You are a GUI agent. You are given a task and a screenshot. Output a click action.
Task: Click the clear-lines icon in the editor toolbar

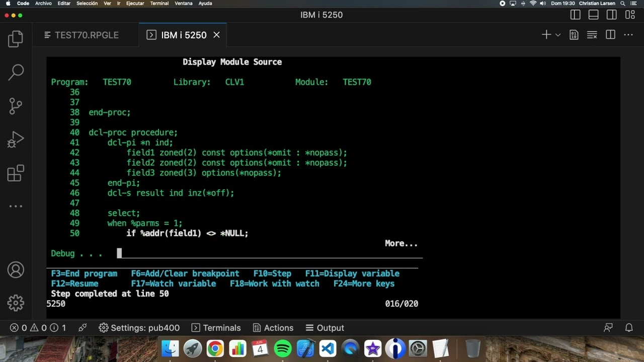point(592,35)
